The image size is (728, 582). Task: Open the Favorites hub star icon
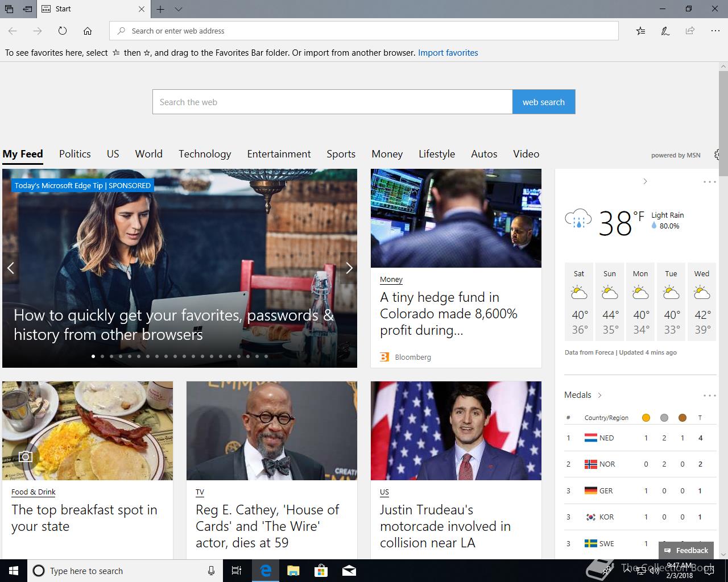click(x=640, y=31)
